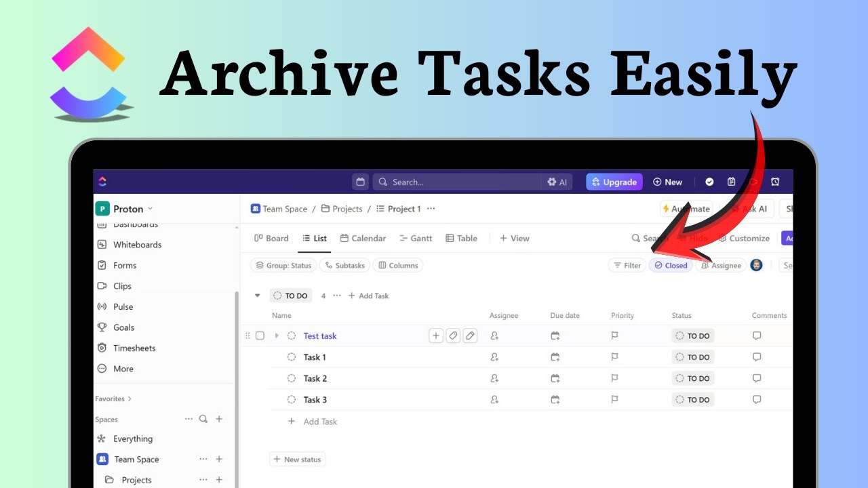The image size is (868, 488).
Task: Toggle the Test task status circle
Action: point(292,335)
